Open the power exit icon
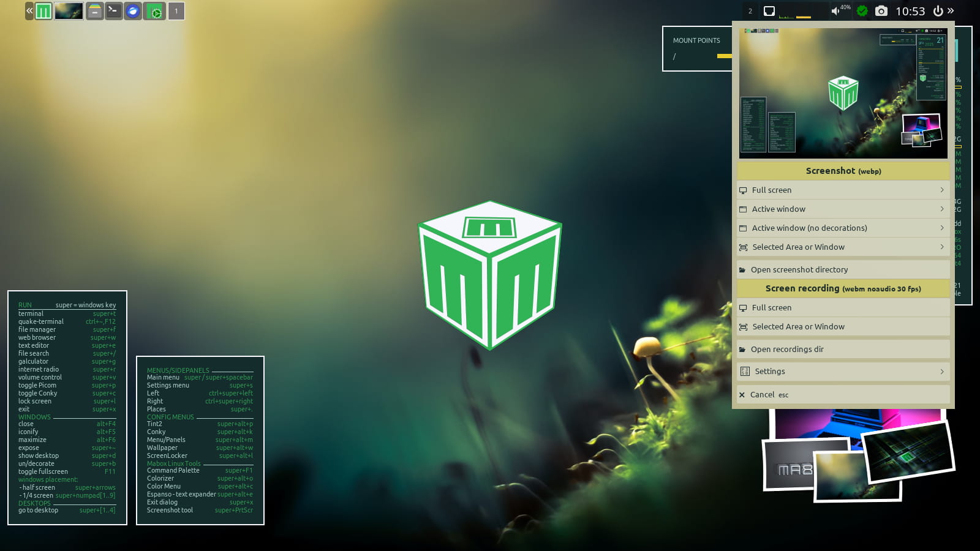Viewport: 980px width, 551px height. (938, 11)
